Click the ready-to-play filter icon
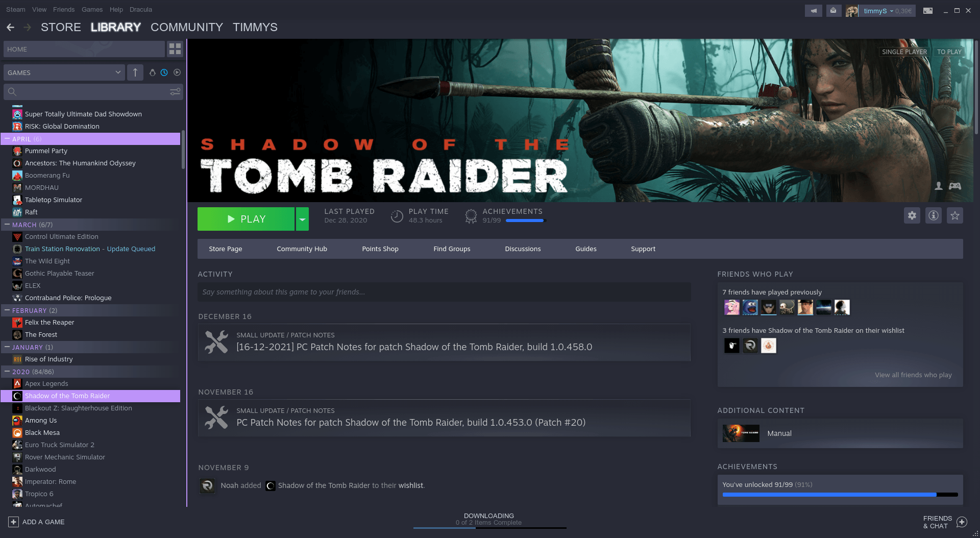980x538 pixels. click(177, 72)
